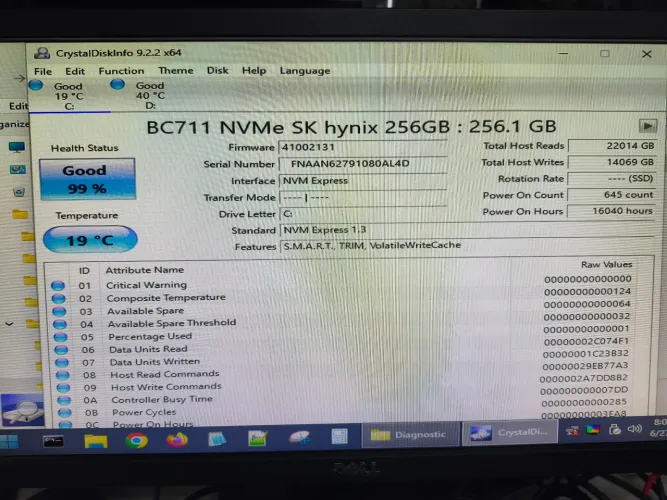The height and width of the screenshot is (500, 667).
Task: Click the raw value 0000000000124
Action: click(587, 291)
